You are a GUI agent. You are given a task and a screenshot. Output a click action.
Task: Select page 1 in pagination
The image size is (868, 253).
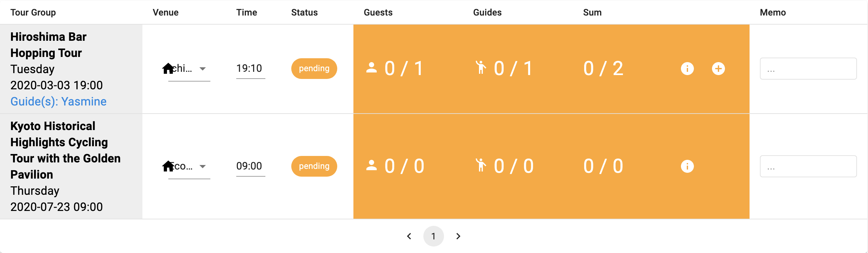click(433, 236)
